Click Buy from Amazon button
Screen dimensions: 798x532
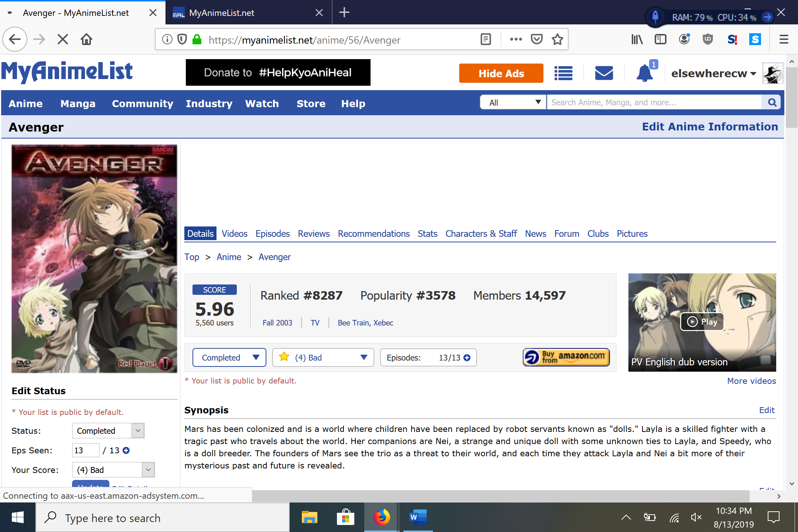(x=566, y=357)
